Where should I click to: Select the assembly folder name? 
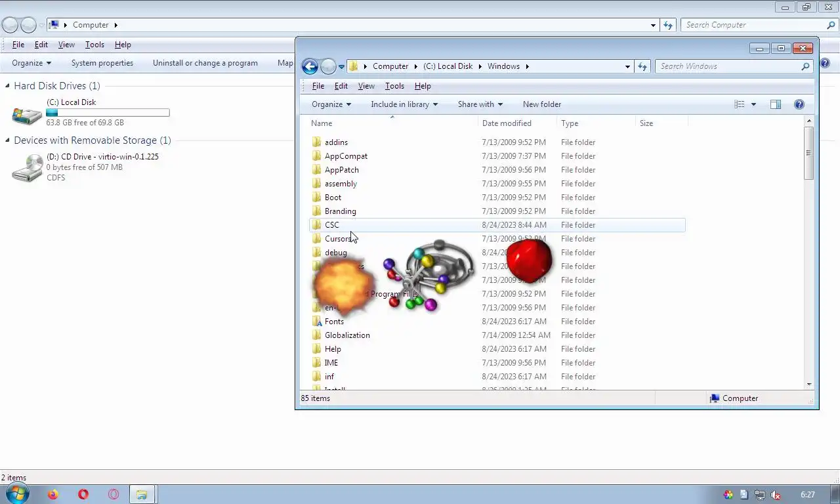pos(341,184)
